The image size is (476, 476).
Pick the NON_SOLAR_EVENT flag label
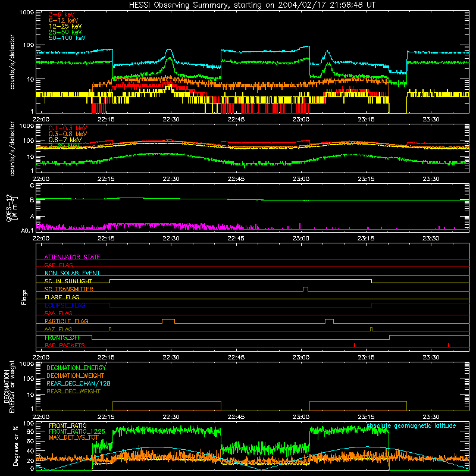[72, 273]
